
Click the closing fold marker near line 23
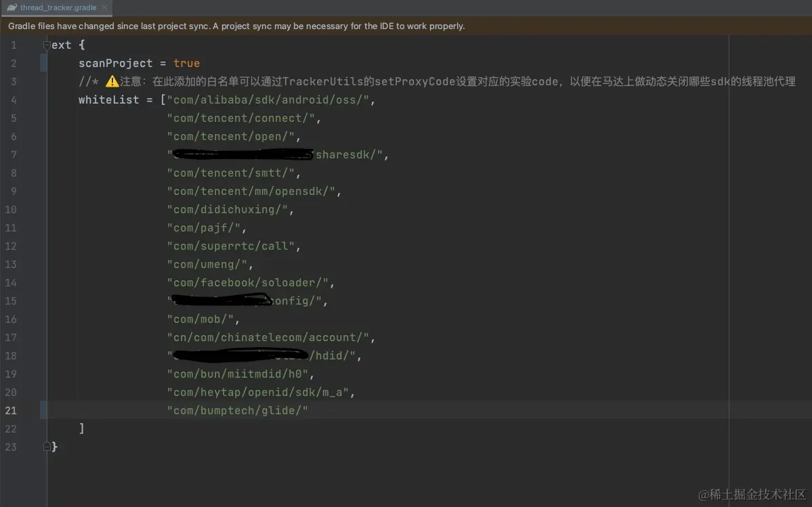click(x=47, y=447)
